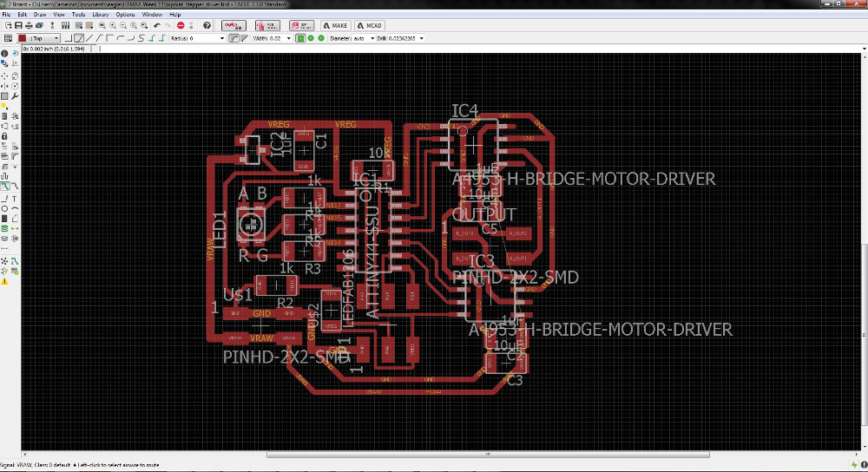Screen dimensions: 868x472
Task: Select the Rectangle tool
Action: tap(4, 219)
